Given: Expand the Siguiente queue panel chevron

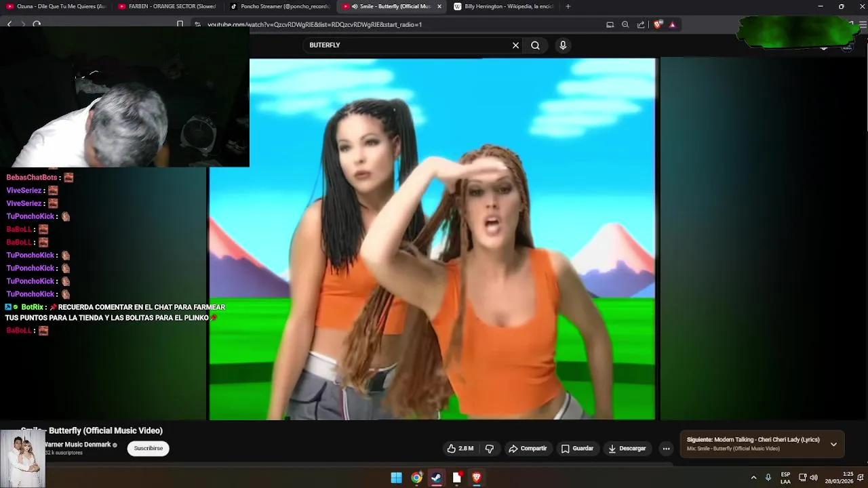Looking at the screenshot, I should 833,445.
